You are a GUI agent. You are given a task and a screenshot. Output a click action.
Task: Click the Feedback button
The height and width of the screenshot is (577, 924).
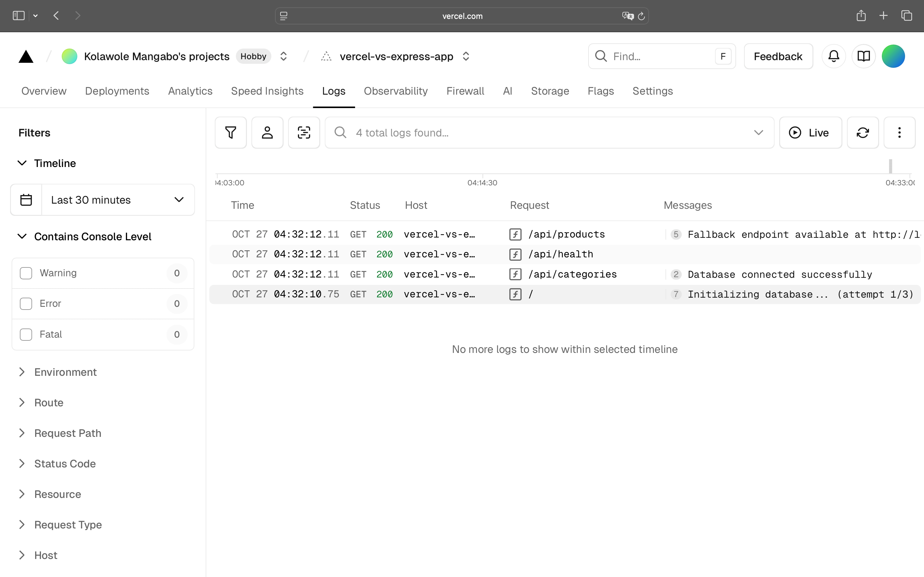pos(778,56)
